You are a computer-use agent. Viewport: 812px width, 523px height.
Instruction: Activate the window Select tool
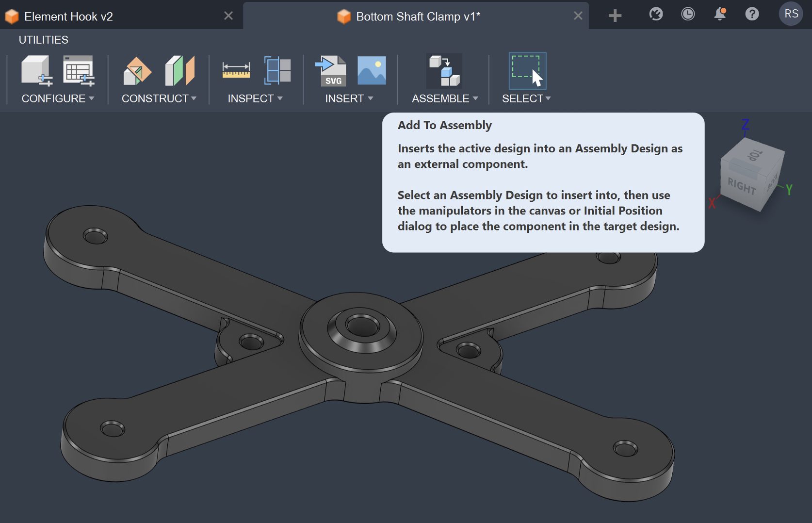527,71
